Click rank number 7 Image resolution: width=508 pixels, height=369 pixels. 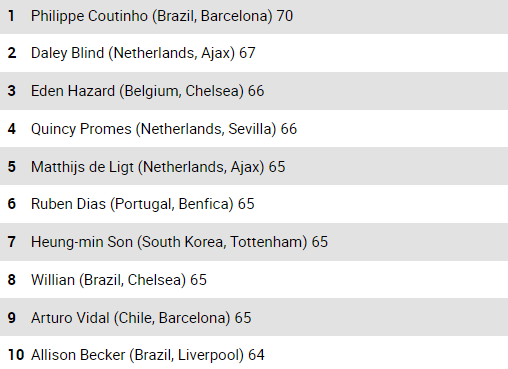coord(12,242)
